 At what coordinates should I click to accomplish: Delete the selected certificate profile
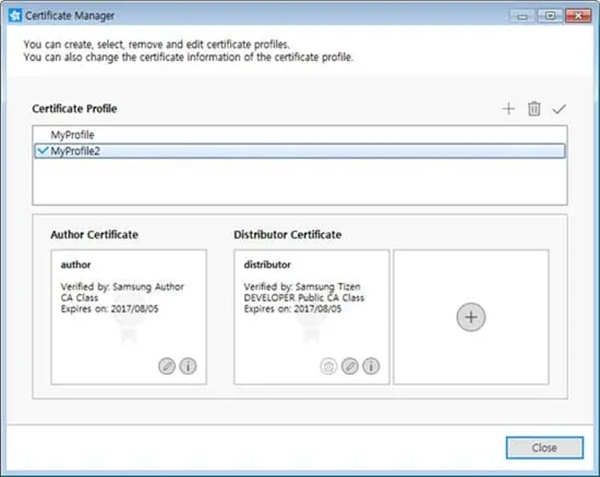click(x=534, y=108)
